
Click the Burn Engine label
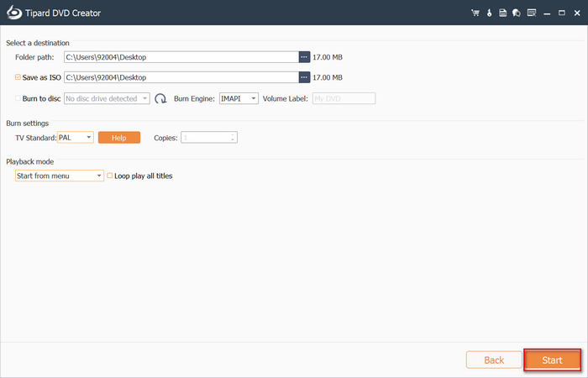[194, 98]
